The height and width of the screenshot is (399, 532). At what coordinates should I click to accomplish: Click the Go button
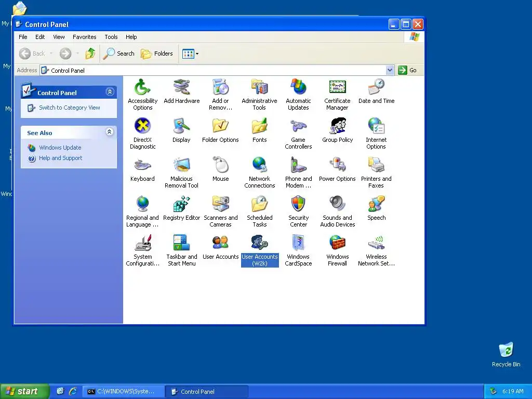(407, 70)
